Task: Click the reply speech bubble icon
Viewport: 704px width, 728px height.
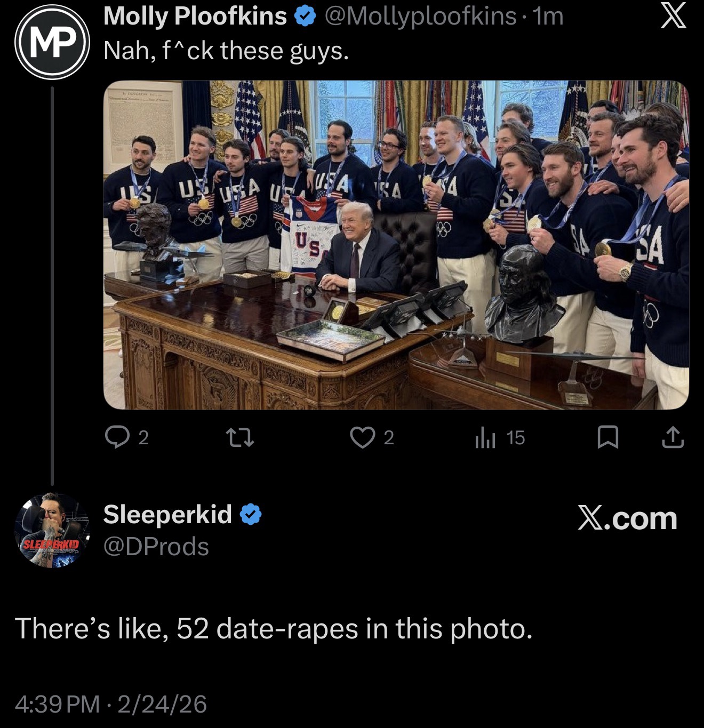Action: 116,437
